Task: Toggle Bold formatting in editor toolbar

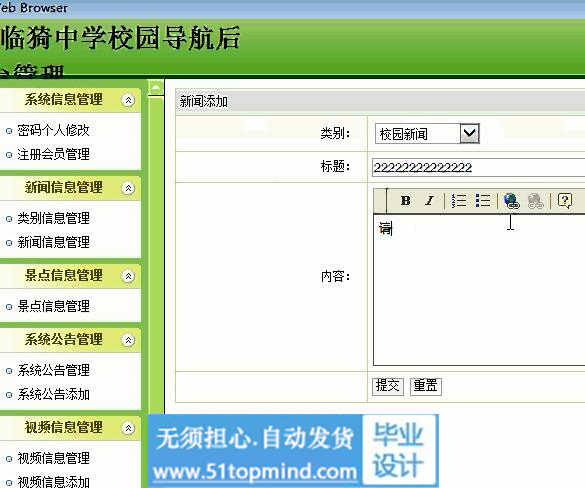Action: pyautogui.click(x=406, y=201)
